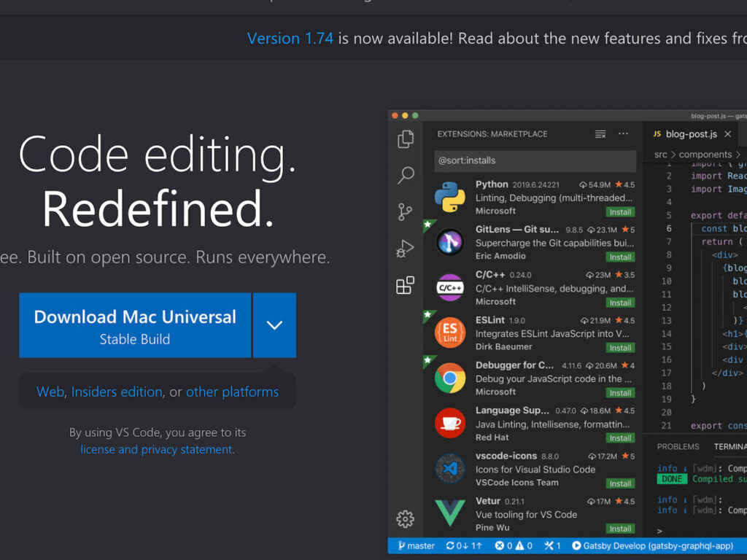Install Debugger for Chrome extension

click(x=620, y=393)
